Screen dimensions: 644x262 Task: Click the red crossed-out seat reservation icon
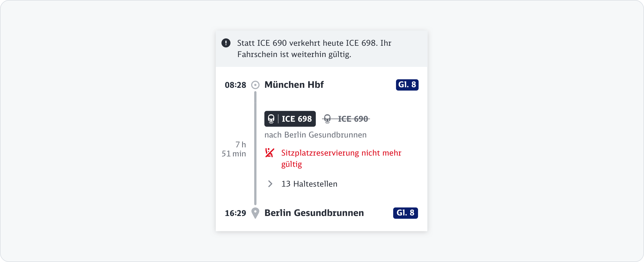[x=270, y=153]
